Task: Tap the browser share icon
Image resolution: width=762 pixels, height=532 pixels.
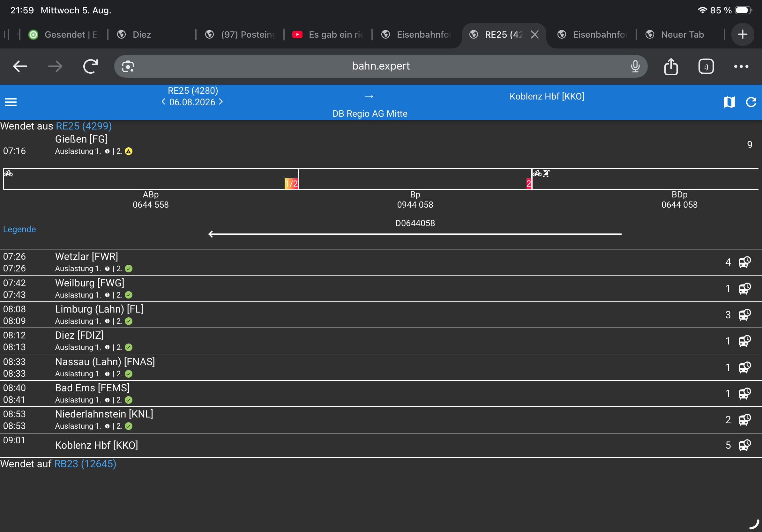Action: click(x=671, y=66)
